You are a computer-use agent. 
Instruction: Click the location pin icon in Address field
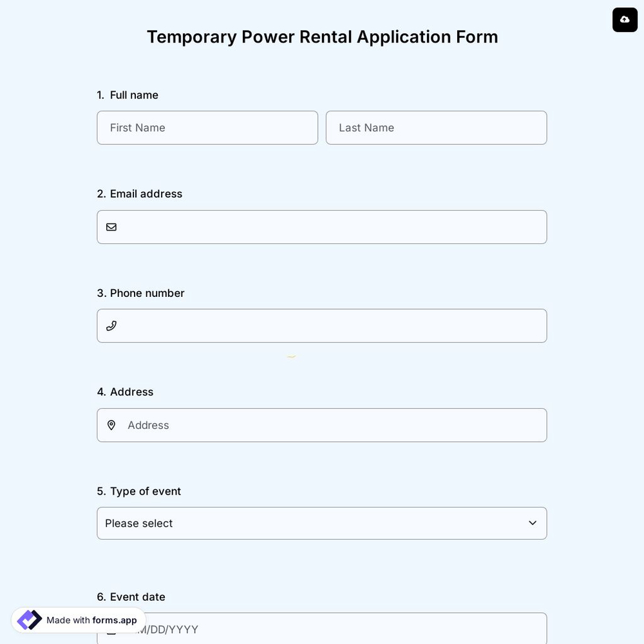point(110,423)
